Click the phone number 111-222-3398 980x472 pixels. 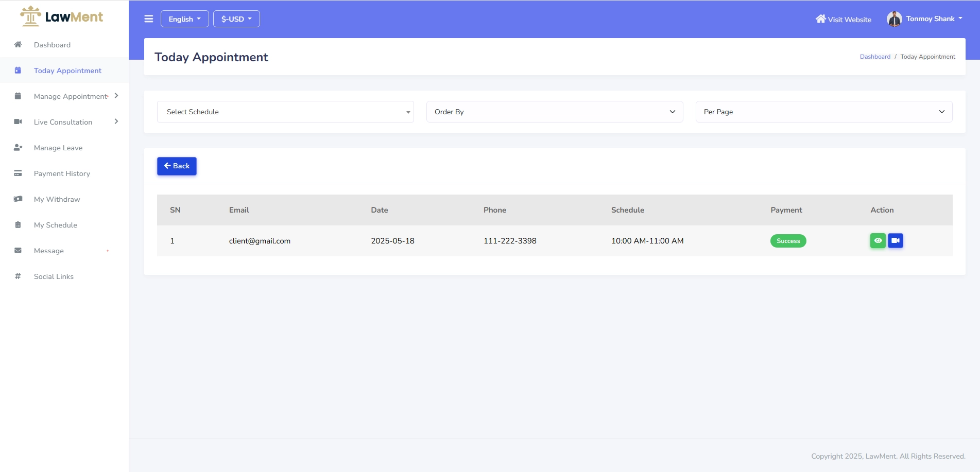coord(510,241)
